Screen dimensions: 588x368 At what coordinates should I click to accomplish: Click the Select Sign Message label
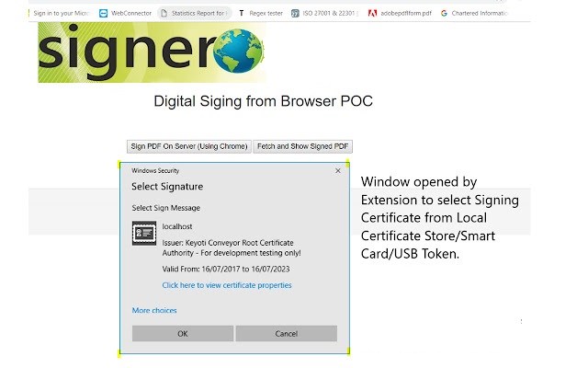165,208
